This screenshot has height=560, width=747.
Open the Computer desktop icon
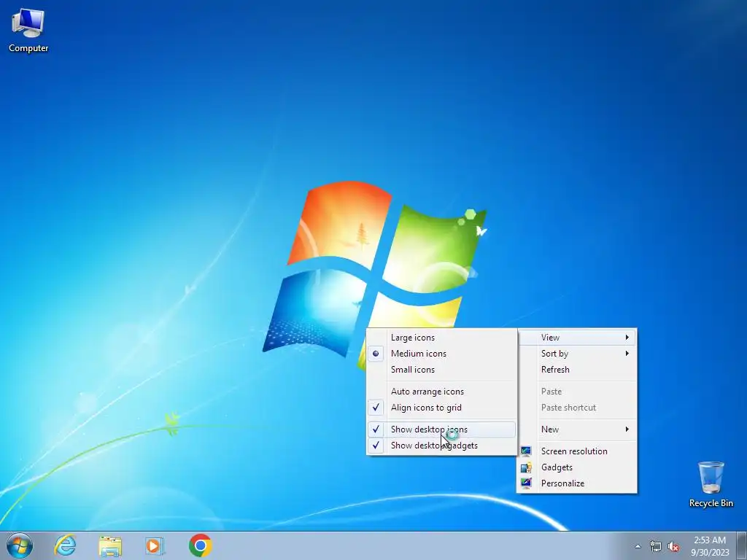pos(28,31)
